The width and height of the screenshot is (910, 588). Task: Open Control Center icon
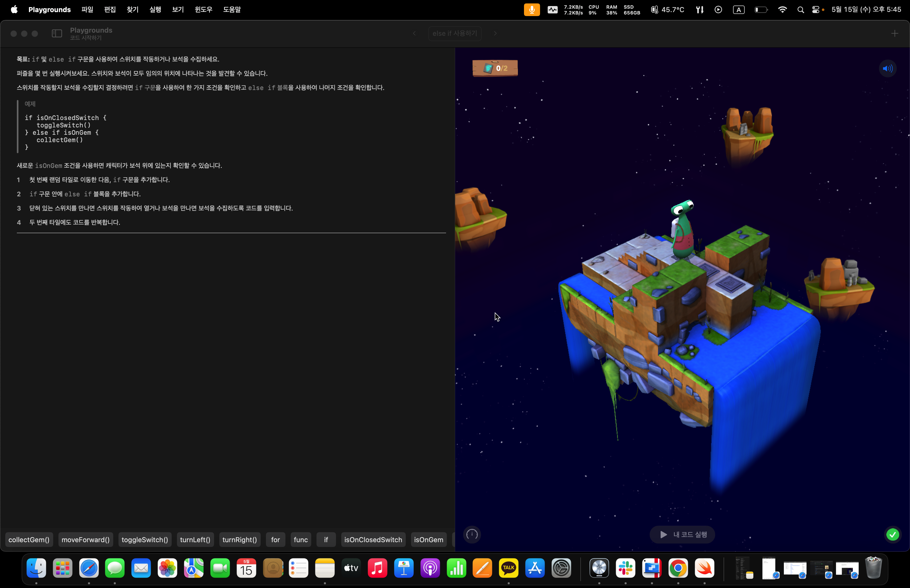coord(816,10)
